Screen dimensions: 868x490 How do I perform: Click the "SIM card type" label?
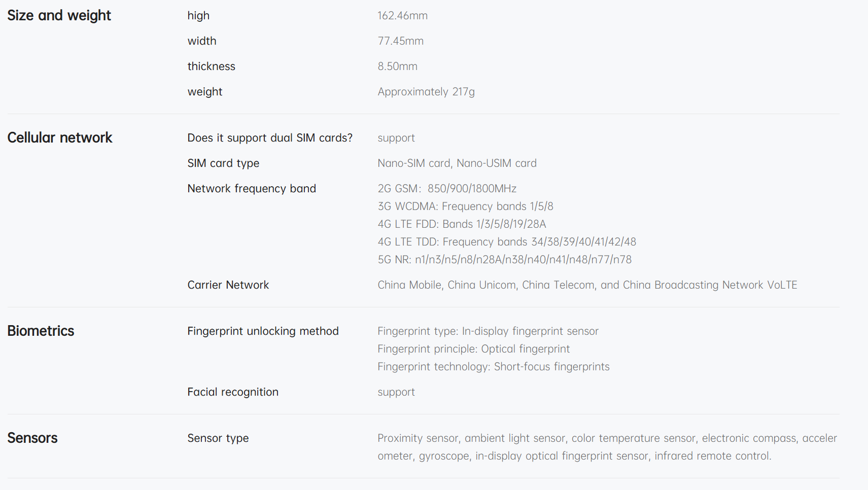[x=223, y=163]
